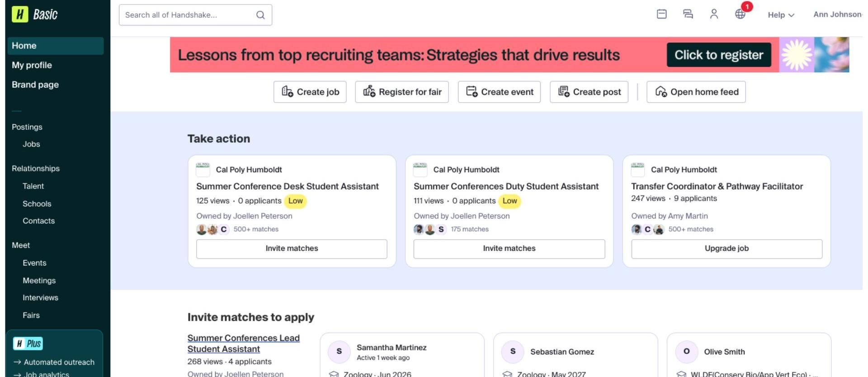This screenshot has width=868, height=377.
Task: Click 'Owned by Amy Martin' text
Action: coord(670,216)
